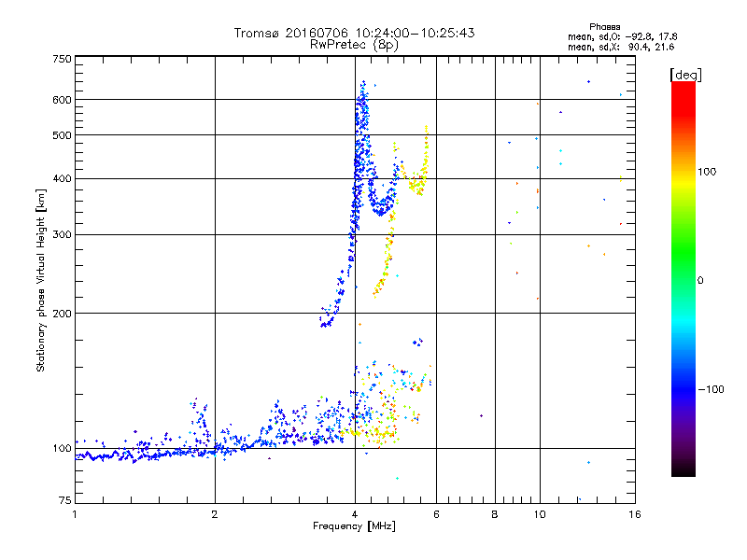Click the x-axis tick label "16"
Image resolution: width=747 pixels, height=560 pixels.
635,514
